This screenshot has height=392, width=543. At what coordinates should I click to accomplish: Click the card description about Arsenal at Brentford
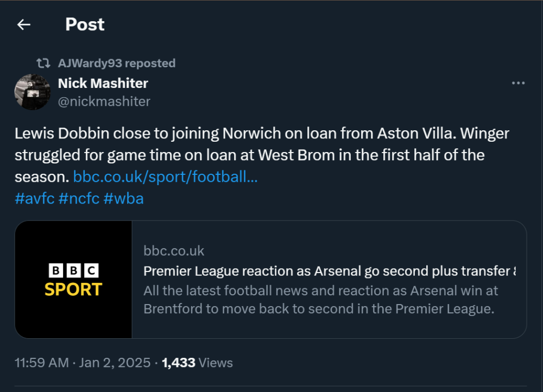tap(320, 300)
